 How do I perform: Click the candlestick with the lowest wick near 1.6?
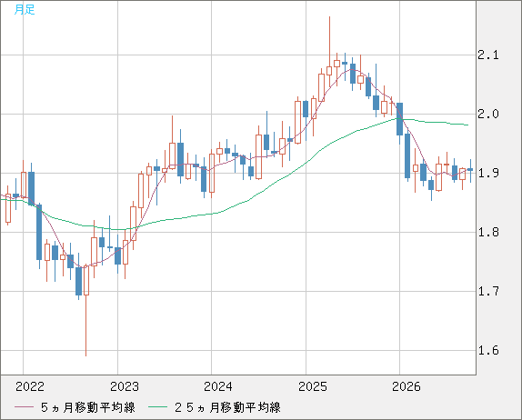[x=86, y=280]
